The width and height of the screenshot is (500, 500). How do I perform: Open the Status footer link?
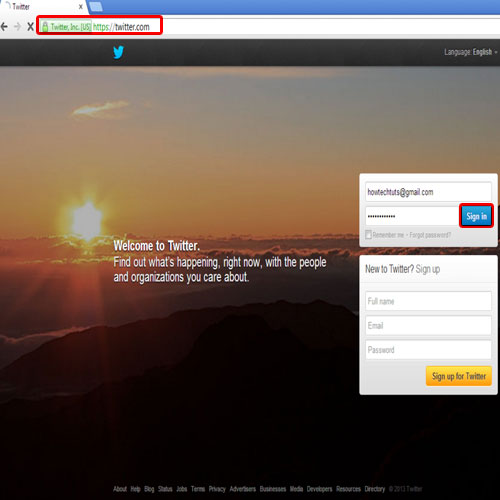tap(165, 489)
